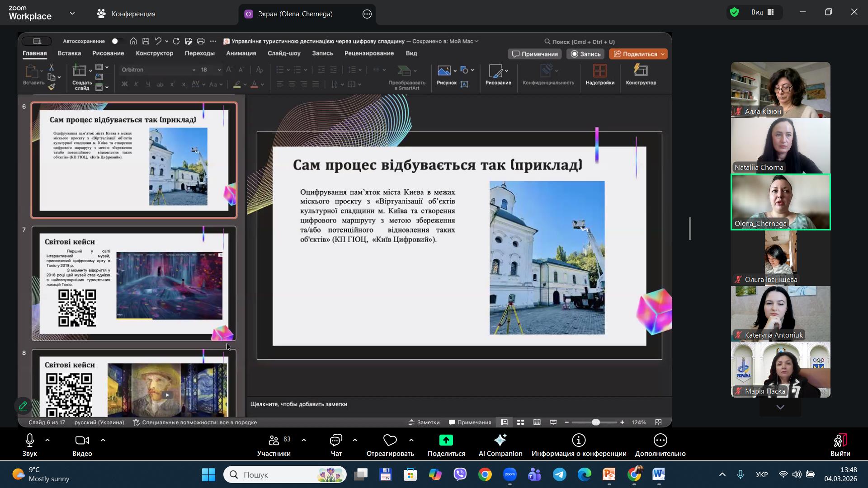This screenshot has height=488, width=868.
Task: Open the Конференция tab
Action: [126, 14]
